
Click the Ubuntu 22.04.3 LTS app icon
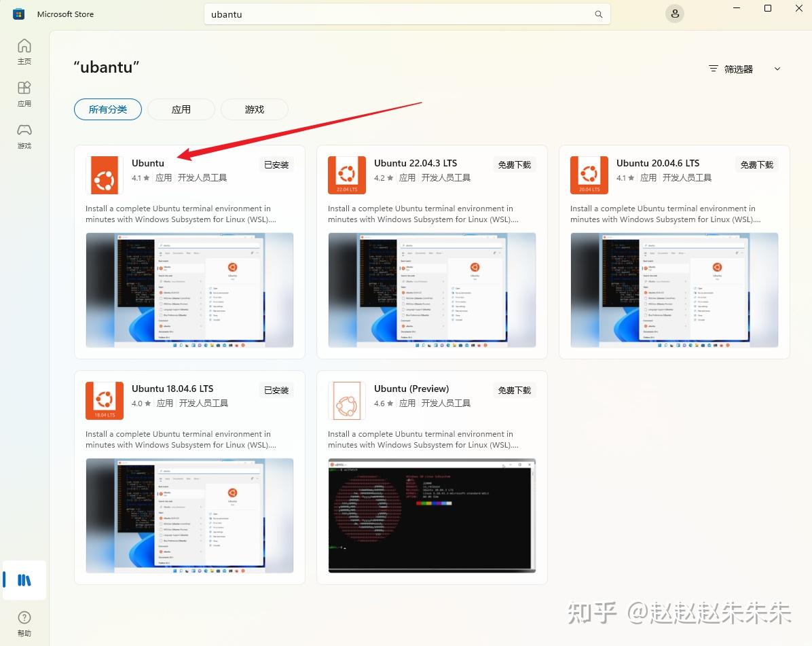tap(347, 175)
